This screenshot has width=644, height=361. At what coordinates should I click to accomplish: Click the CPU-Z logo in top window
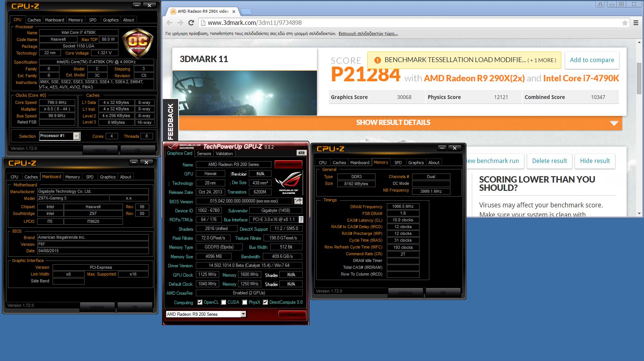[25, 6]
